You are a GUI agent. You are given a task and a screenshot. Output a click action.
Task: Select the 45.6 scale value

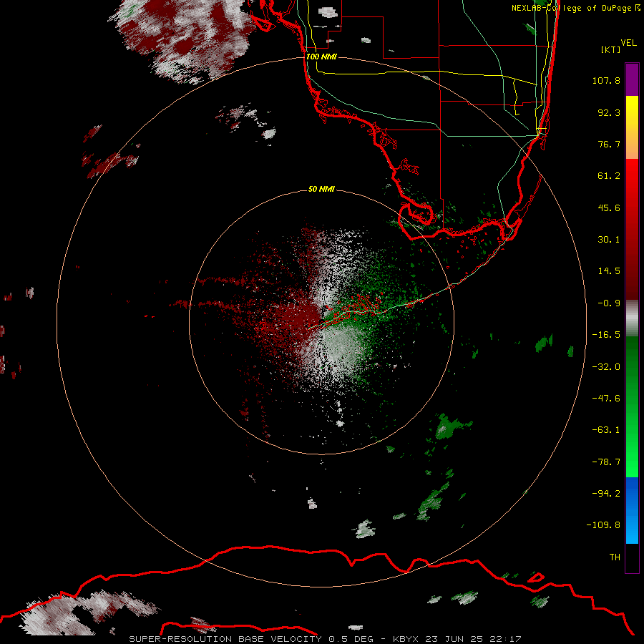(x=609, y=208)
